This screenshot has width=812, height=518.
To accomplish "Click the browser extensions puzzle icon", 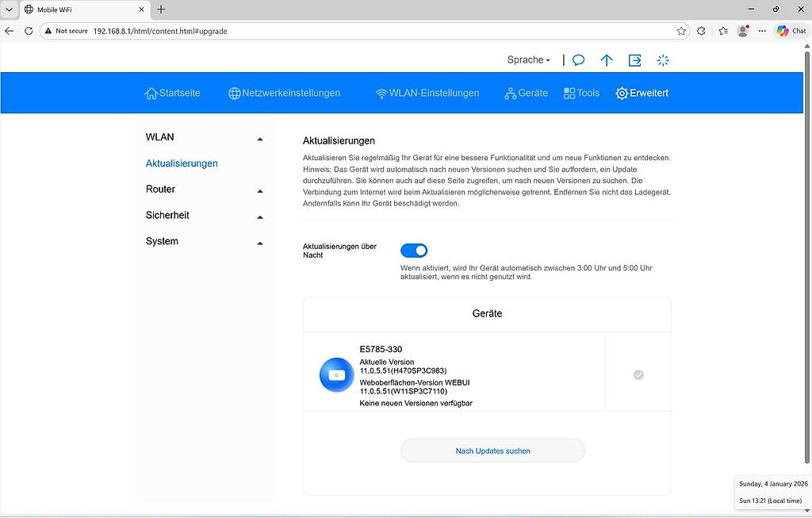I will pyautogui.click(x=701, y=31).
